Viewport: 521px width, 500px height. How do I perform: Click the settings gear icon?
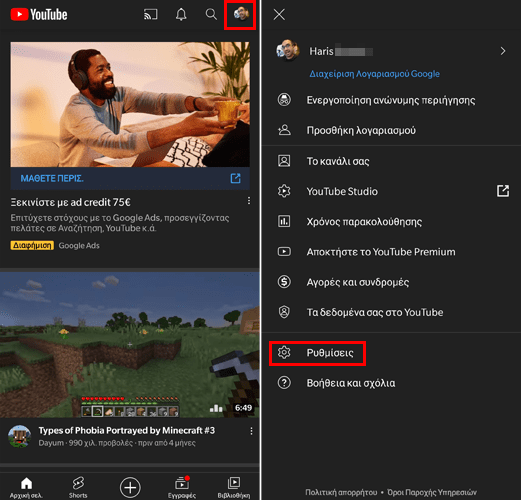284,353
